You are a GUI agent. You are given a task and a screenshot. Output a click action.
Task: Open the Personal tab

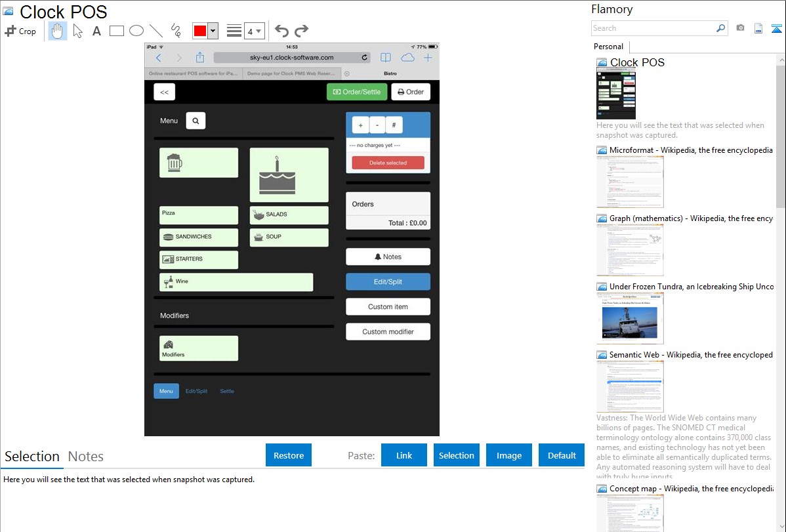tap(609, 46)
